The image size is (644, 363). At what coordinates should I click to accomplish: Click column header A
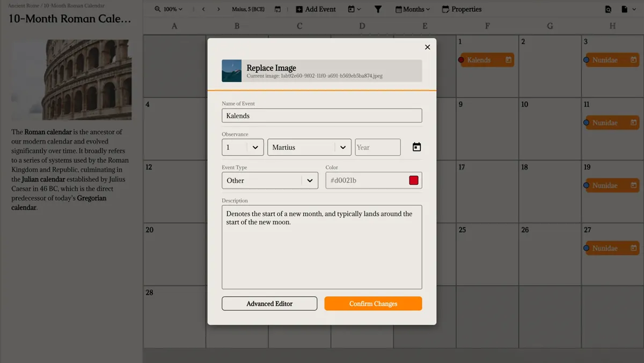pos(174,26)
